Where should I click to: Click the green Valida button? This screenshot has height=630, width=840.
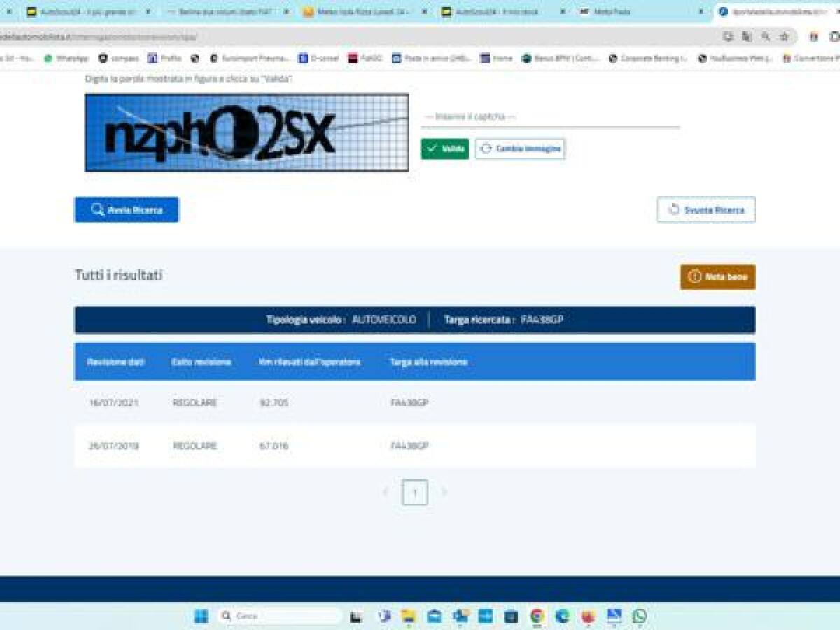[445, 148]
